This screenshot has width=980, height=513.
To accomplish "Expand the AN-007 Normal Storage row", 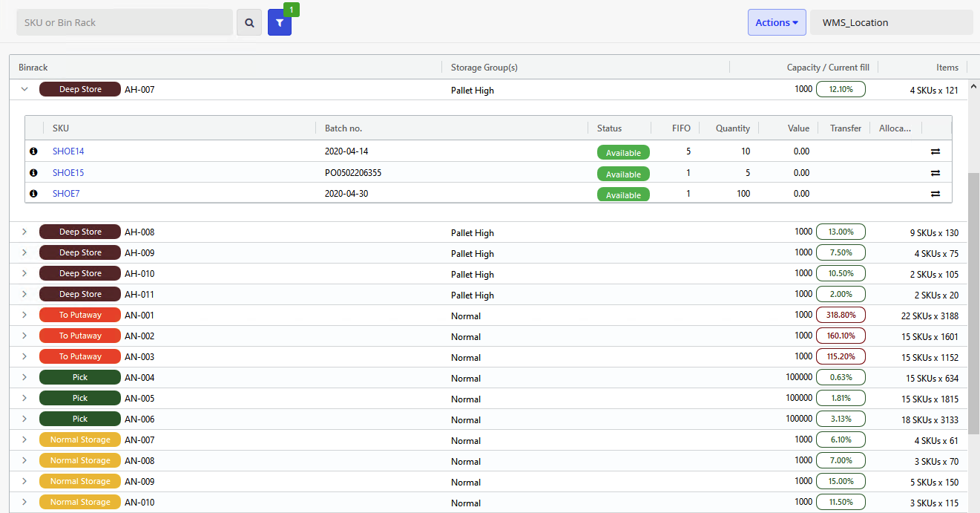I will click(24, 440).
